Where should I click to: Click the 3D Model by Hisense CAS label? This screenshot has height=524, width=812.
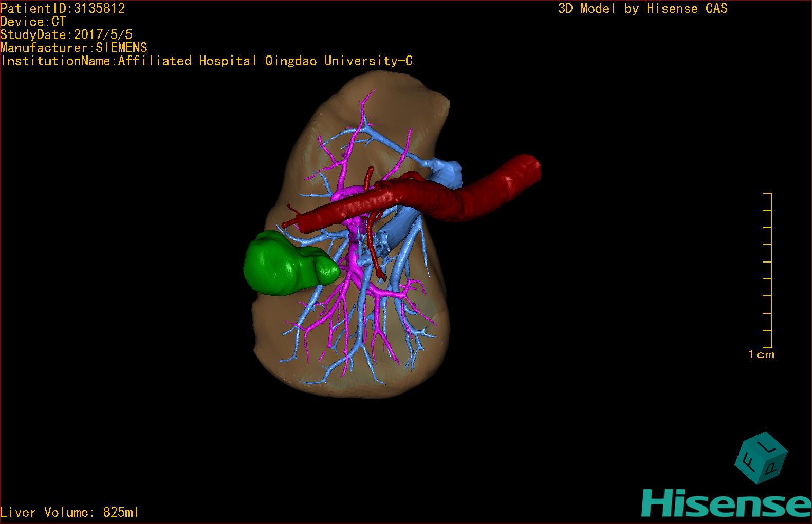(x=643, y=9)
